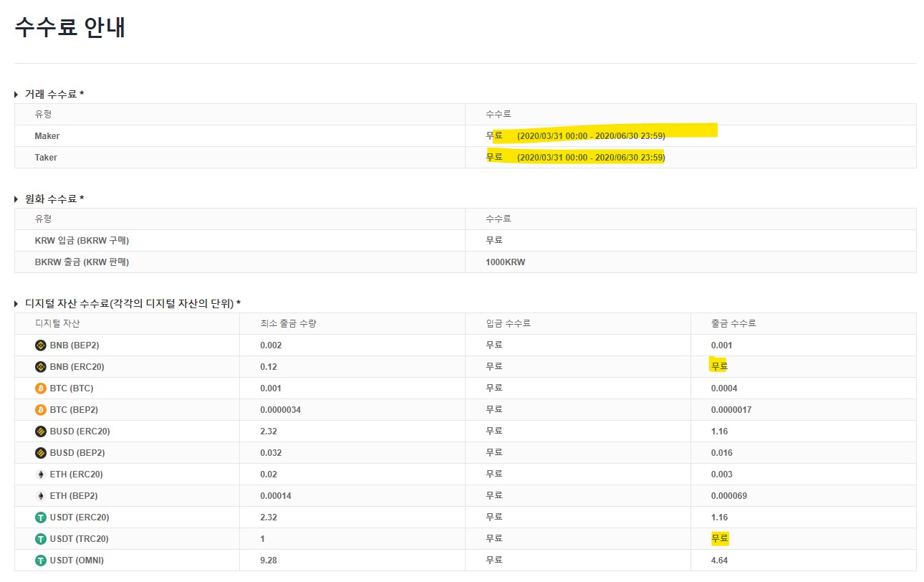Screen dimensions: 924x582
Task: Click ETH (ERC20) withdrawal fee 0.003
Action: [722, 474]
